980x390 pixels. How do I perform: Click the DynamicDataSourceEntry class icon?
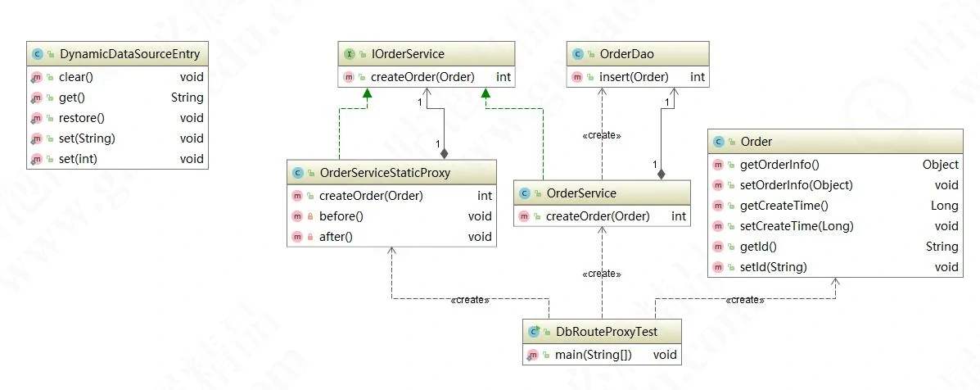[x=37, y=55]
